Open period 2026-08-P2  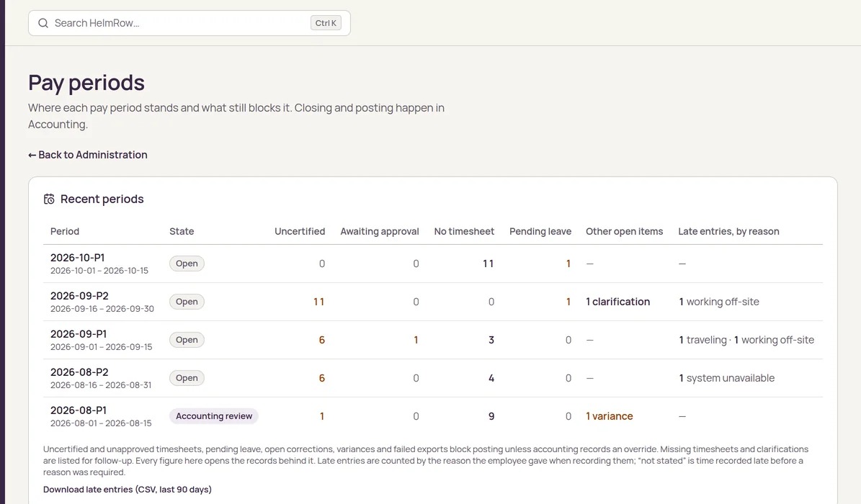80,372
